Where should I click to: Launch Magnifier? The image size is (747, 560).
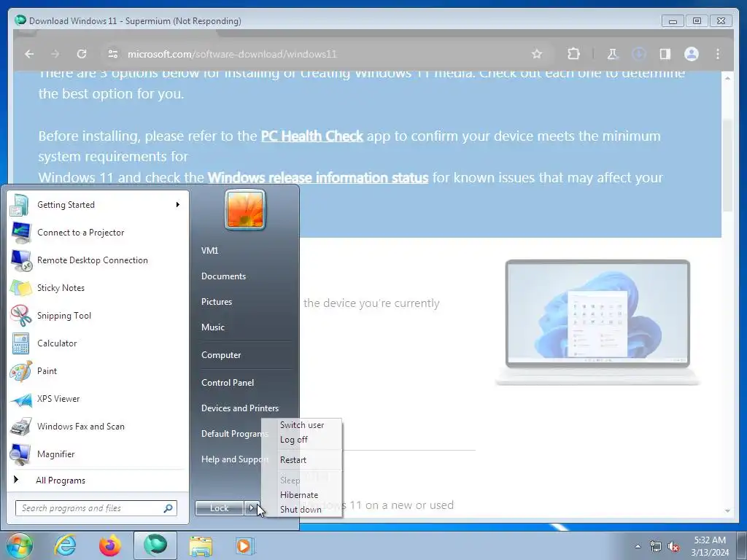coord(97,454)
